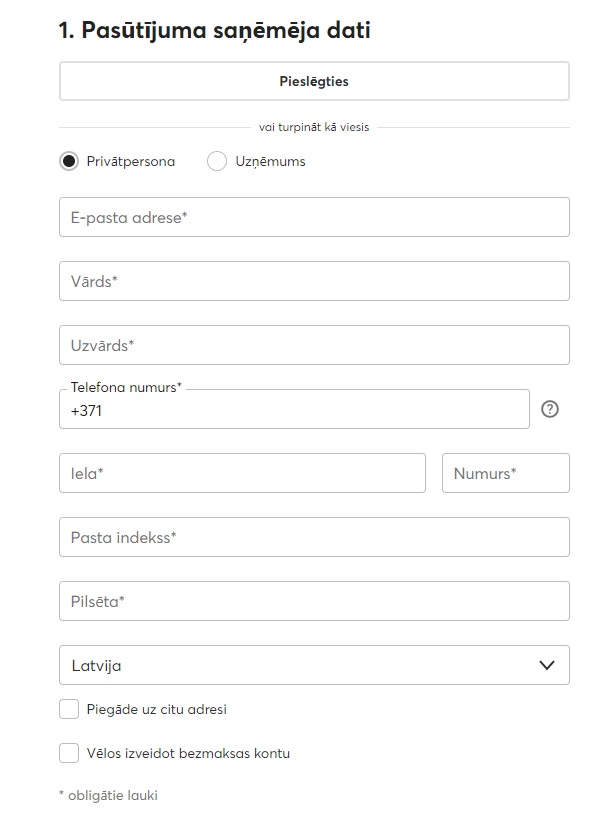Click the Piegāde uz citu adresi label
The height and width of the screenshot is (818, 611).
pos(157,709)
